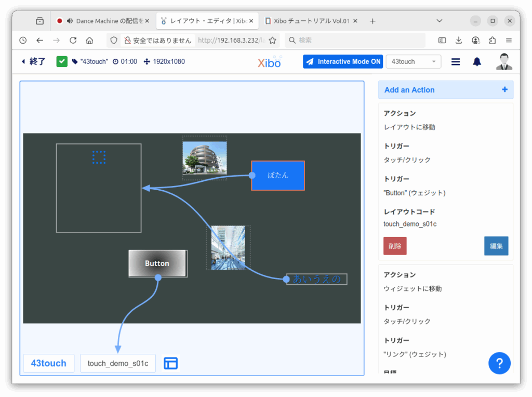Click the green layout status check icon
The height and width of the screenshot is (397, 532).
[x=62, y=62]
